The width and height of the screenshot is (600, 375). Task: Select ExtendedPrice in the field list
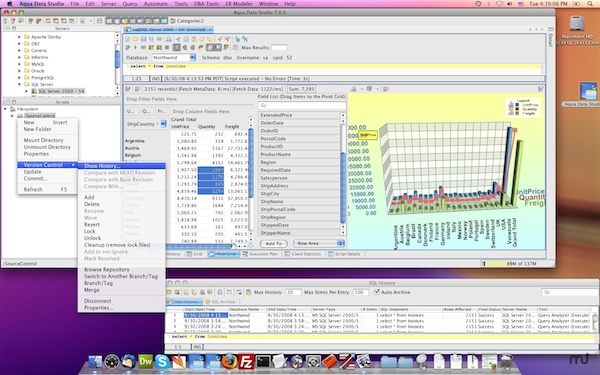click(x=299, y=115)
